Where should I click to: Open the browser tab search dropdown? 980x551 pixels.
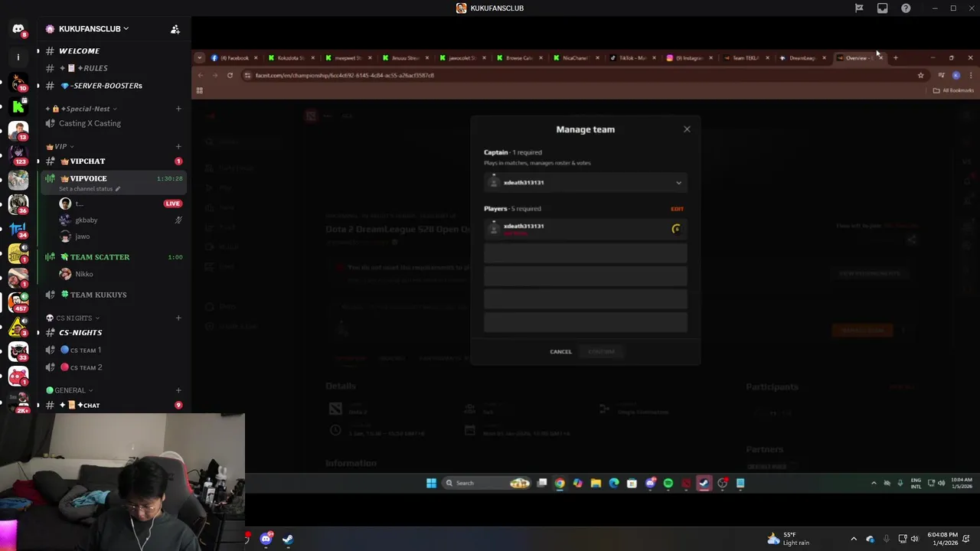pos(200,58)
